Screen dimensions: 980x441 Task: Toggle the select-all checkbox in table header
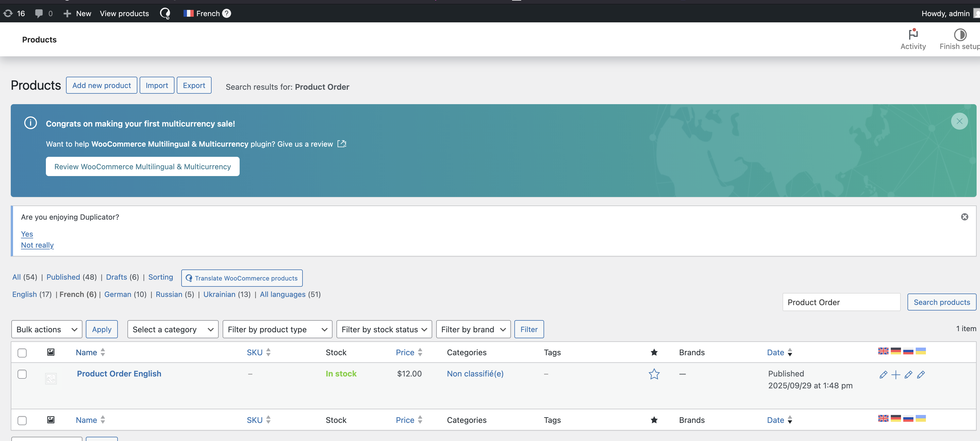[x=22, y=352]
